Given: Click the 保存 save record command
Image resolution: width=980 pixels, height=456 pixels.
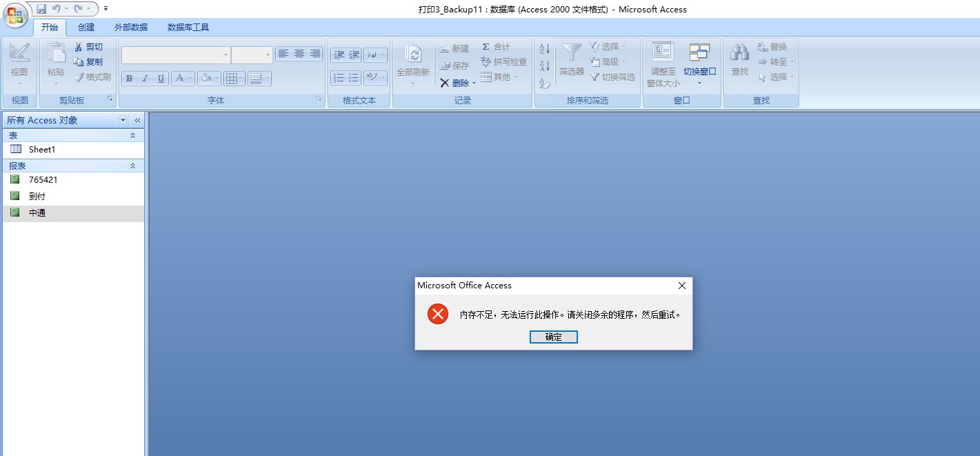Looking at the screenshot, I should (454, 66).
